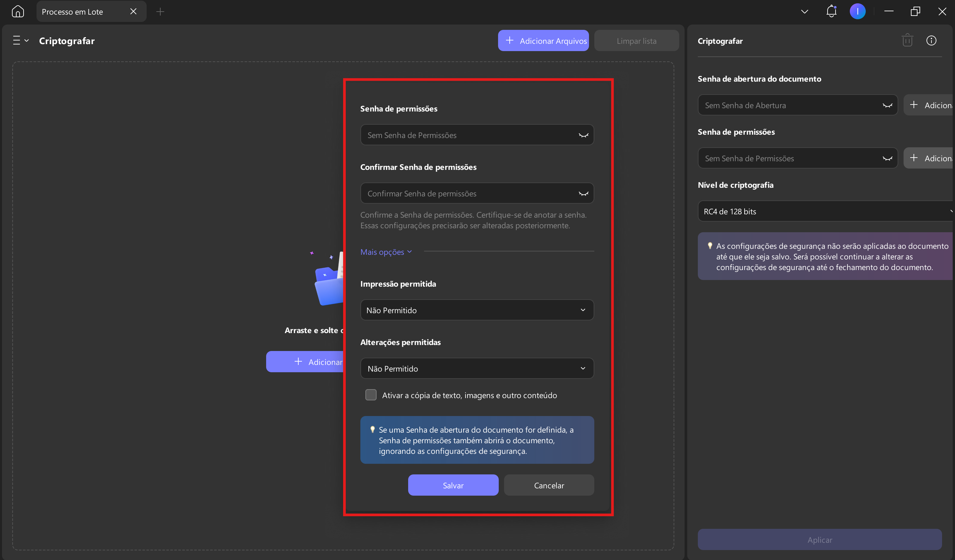Open the notifications bell
955x560 pixels.
click(x=831, y=11)
